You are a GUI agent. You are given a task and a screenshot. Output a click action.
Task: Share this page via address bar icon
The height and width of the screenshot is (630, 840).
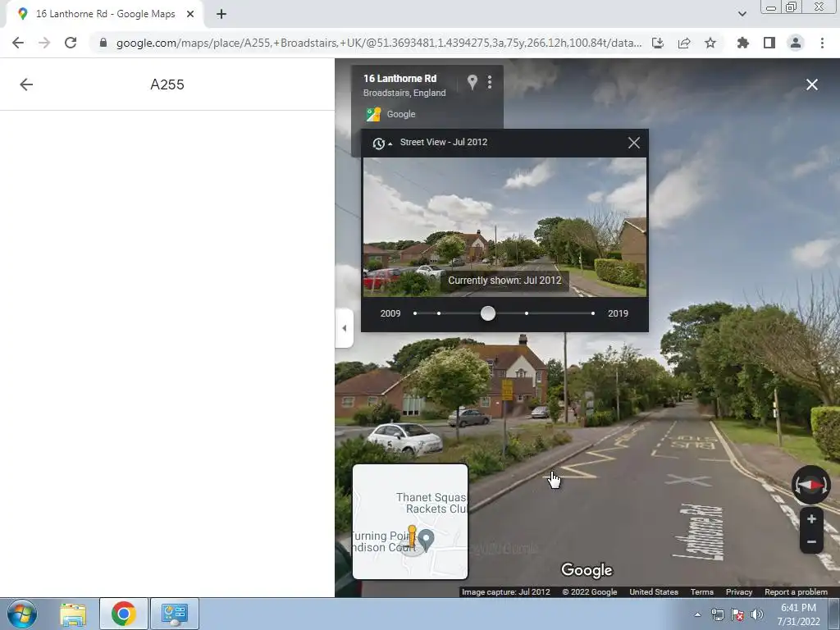[684, 43]
